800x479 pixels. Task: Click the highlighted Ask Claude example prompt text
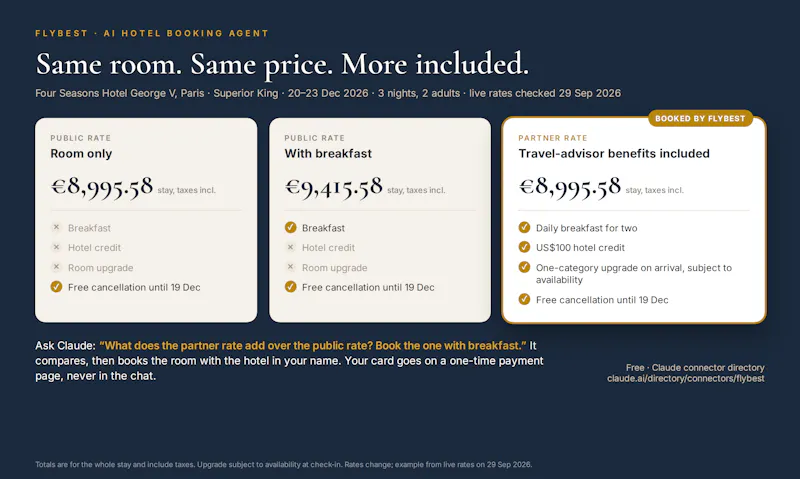313,346
